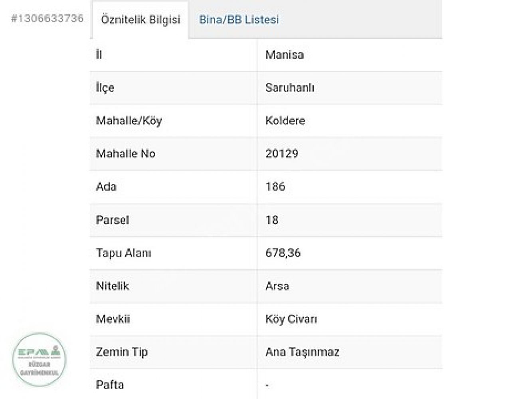532x399 pixels.
Task: Select the Mahalle No value 20129
Action: [281, 154]
